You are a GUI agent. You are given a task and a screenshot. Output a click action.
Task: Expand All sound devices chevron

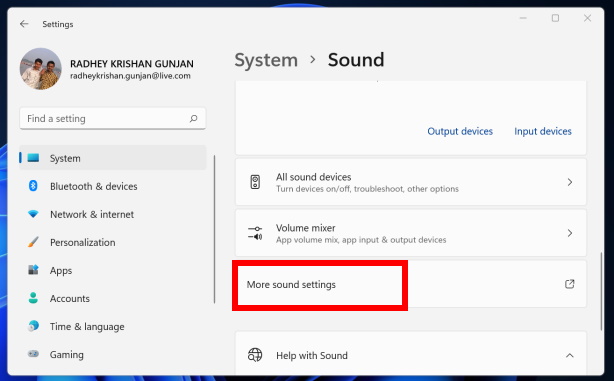coord(570,182)
